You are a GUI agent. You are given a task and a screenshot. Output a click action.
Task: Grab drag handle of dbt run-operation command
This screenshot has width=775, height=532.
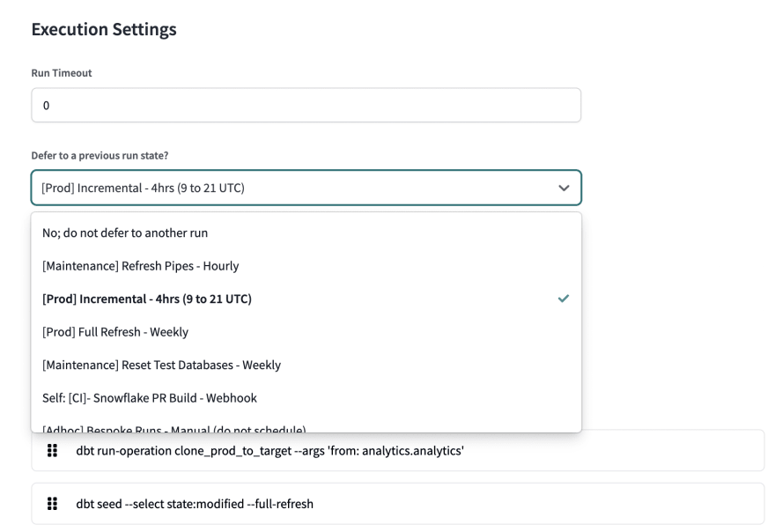[x=52, y=450]
